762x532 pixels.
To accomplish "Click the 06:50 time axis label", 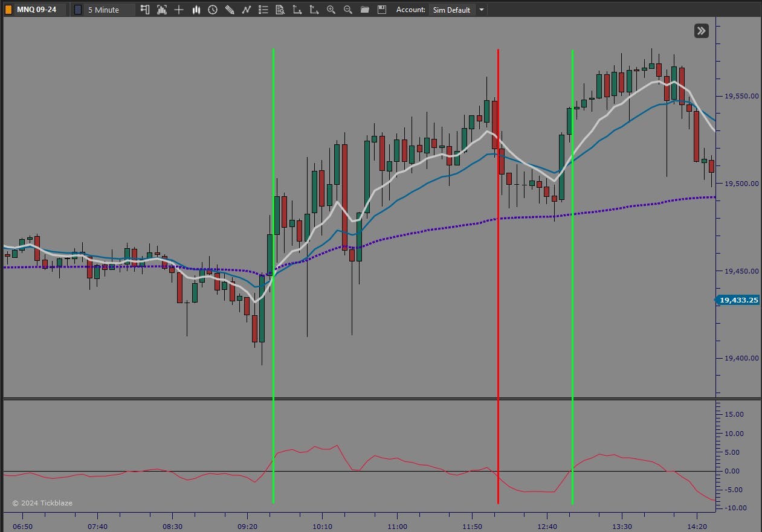I will tap(22, 526).
